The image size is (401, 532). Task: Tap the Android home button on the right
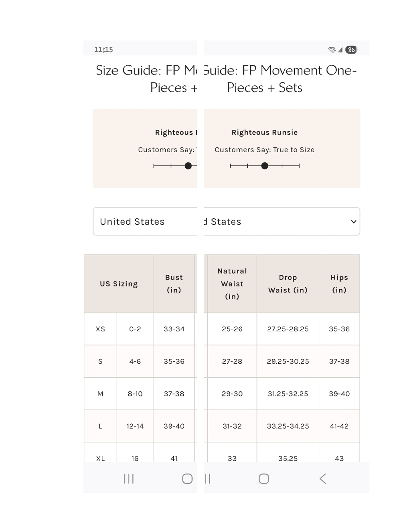(264, 478)
